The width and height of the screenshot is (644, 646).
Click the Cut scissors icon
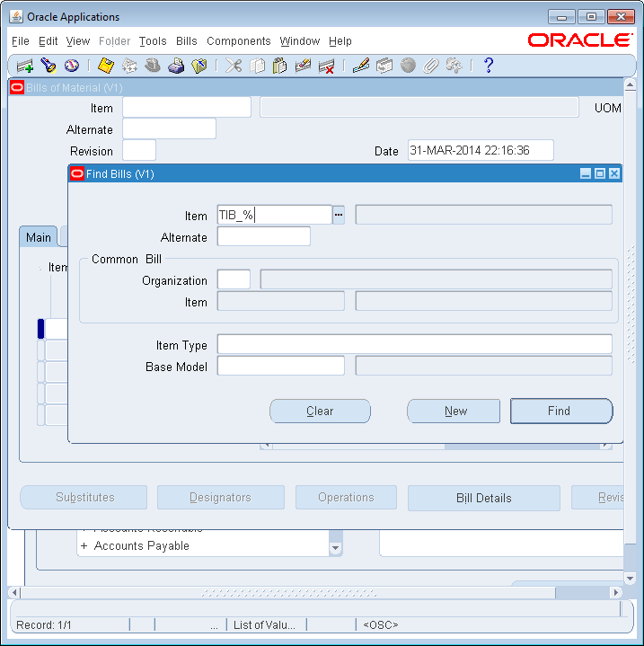coord(234,66)
